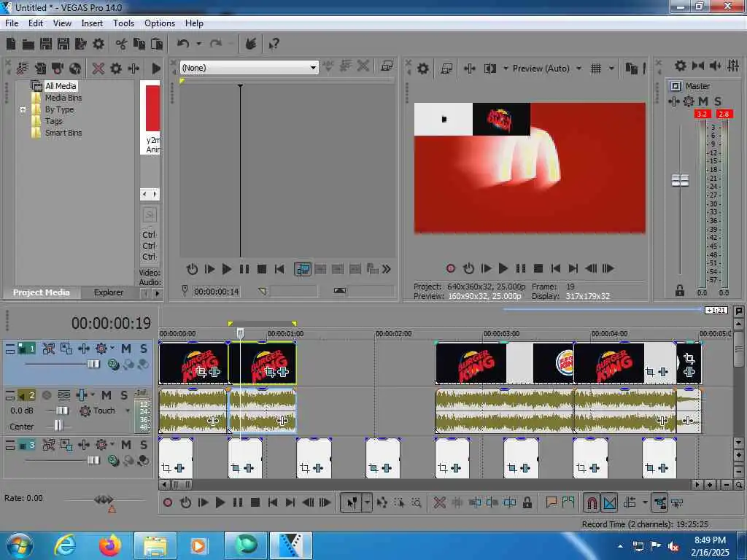This screenshot has height=560, width=747.
Task: Solo audio track 2
Action: (x=124, y=395)
